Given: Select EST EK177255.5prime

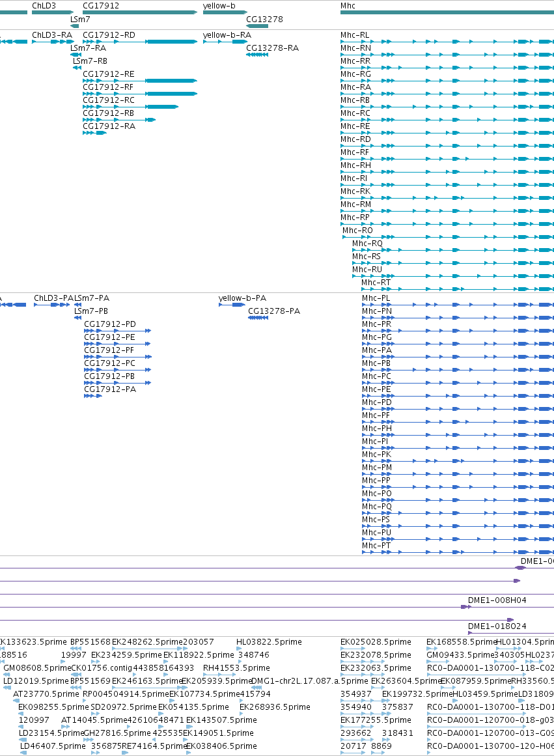Looking at the screenshot, I should pos(376,720).
